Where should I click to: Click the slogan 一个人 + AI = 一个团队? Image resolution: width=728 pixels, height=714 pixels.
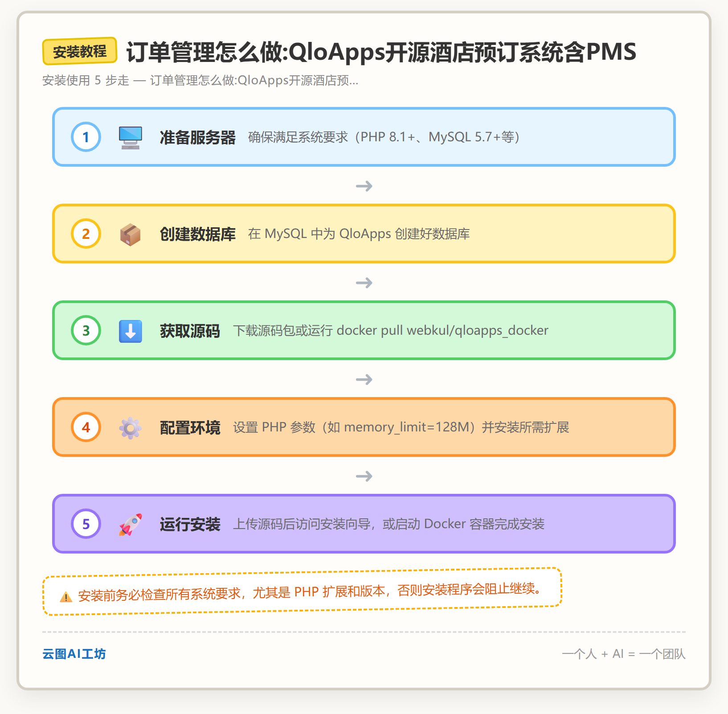[624, 654]
